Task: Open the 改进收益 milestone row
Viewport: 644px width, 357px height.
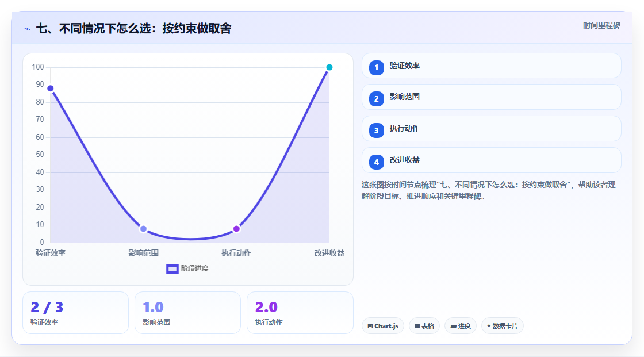Action: click(491, 160)
